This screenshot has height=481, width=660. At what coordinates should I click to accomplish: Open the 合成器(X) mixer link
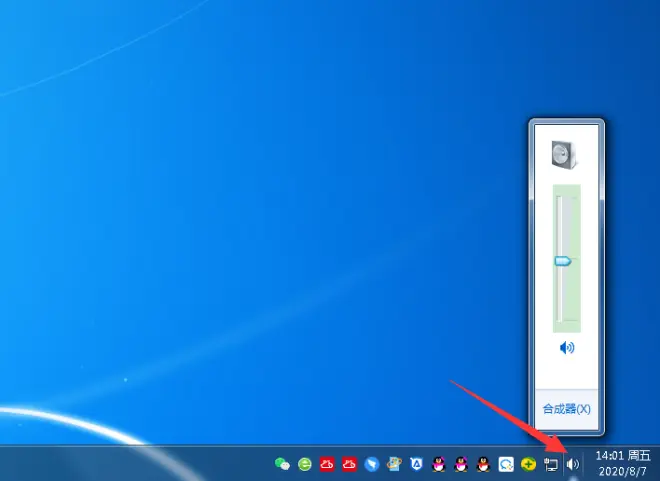point(567,409)
